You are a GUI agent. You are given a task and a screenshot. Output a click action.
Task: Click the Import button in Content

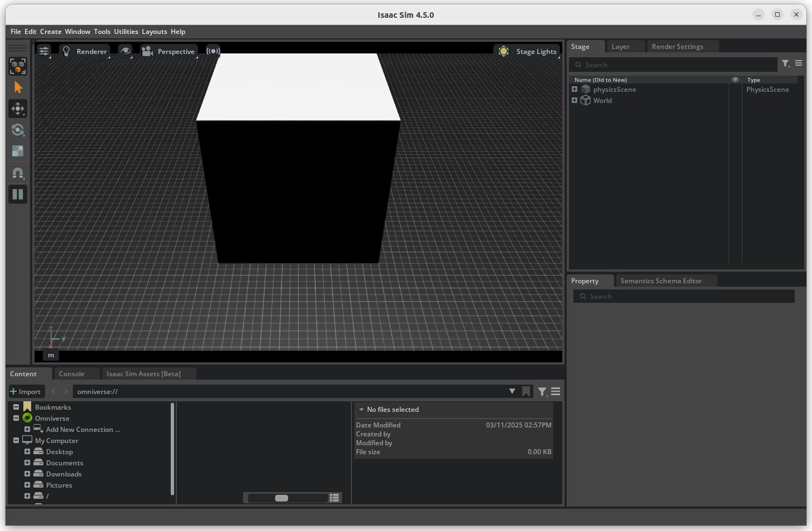point(26,392)
